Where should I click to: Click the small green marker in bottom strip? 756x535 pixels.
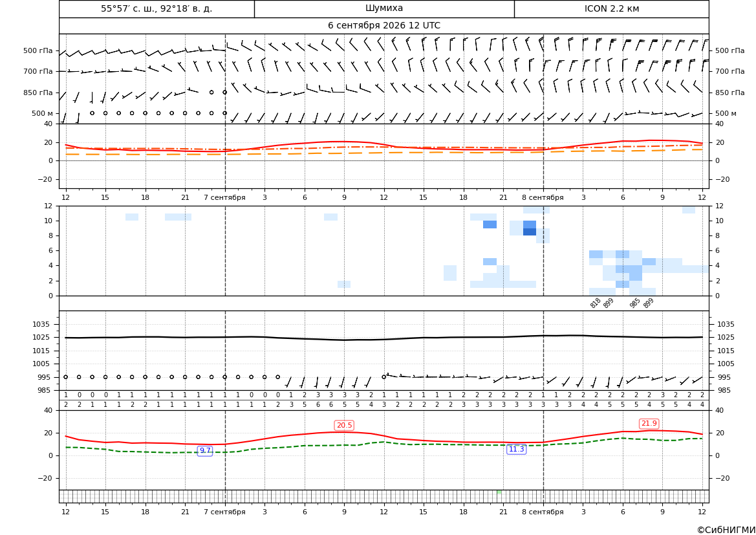click(499, 492)
